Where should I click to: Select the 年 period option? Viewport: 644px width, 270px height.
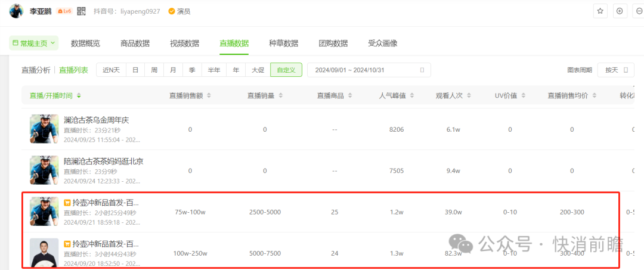[x=236, y=70]
